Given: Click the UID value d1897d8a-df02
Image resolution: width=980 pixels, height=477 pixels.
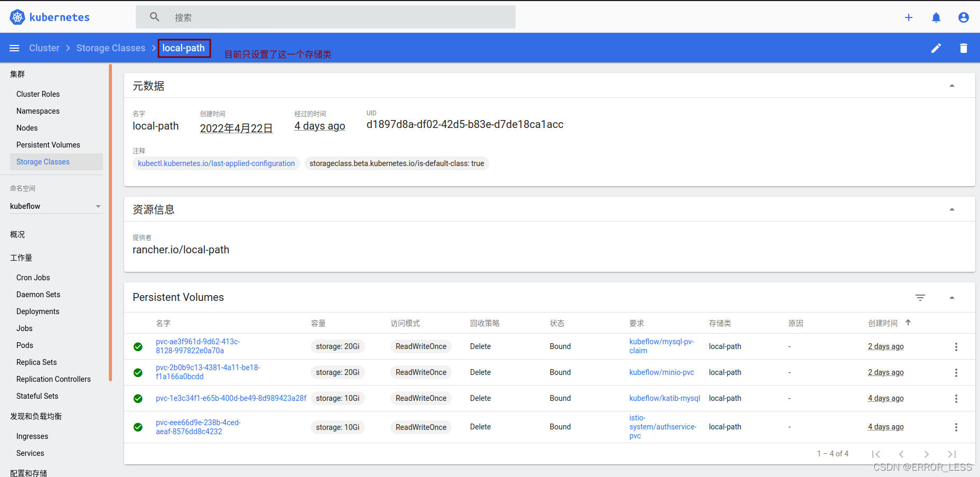Looking at the screenshot, I should 465,124.
